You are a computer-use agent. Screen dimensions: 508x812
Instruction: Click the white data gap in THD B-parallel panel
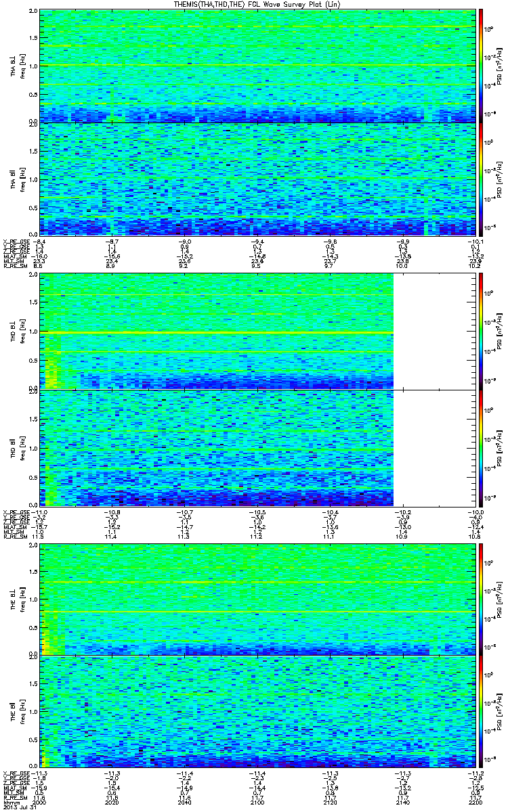(x=433, y=448)
